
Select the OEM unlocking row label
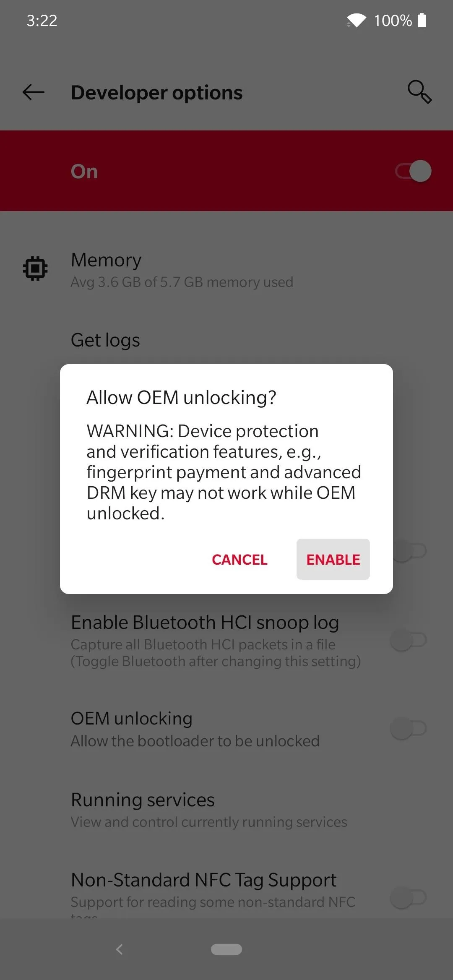(x=132, y=718)
